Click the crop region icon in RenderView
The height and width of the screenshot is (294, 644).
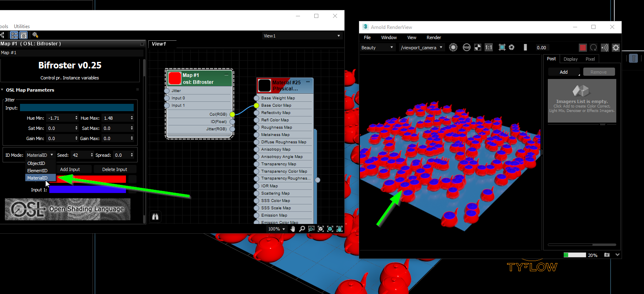tap(502, 48)
